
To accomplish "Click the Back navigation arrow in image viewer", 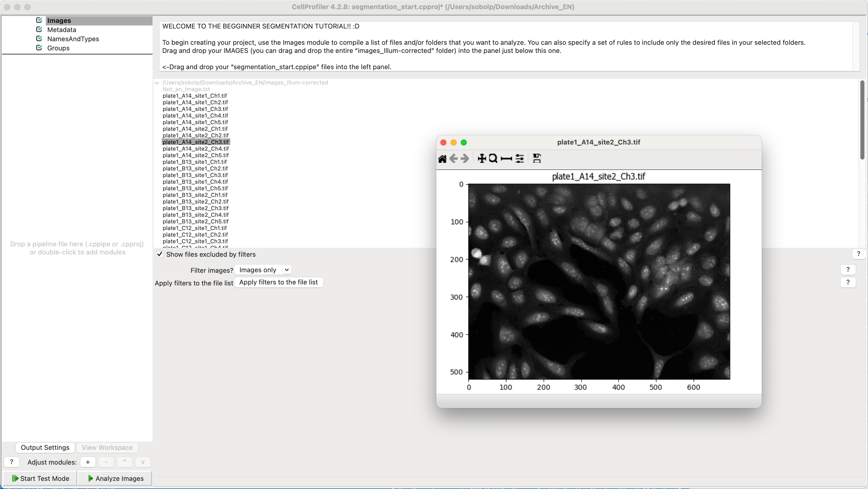I will pyautogui.click(x=454, y=158).
